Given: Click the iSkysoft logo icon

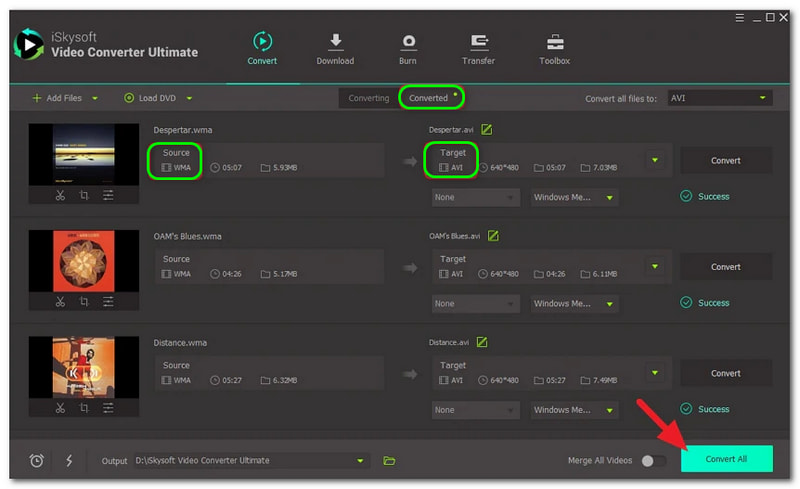Looking at the screenshot, I should pos(29,44).
